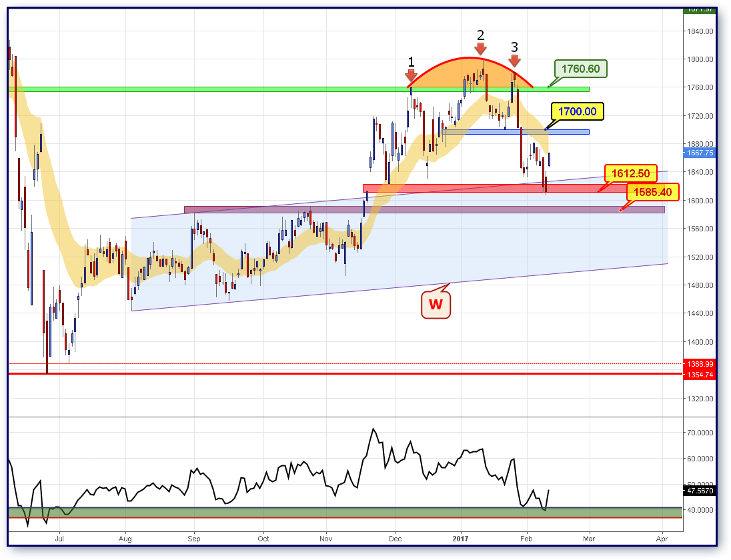This screenshot has height=560, width=731.
Task: Select the 1800.00 price axis label
Action: 700,59
